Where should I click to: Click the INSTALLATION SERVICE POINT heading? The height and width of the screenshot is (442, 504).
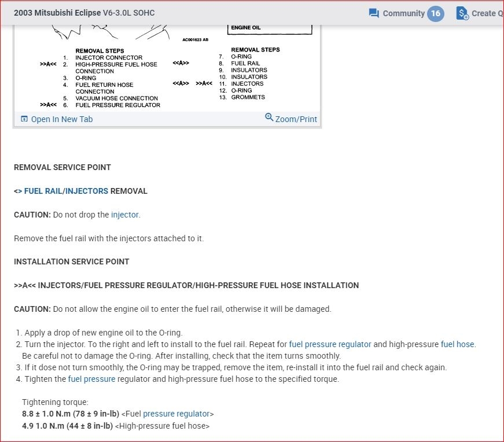pos(71,261)
